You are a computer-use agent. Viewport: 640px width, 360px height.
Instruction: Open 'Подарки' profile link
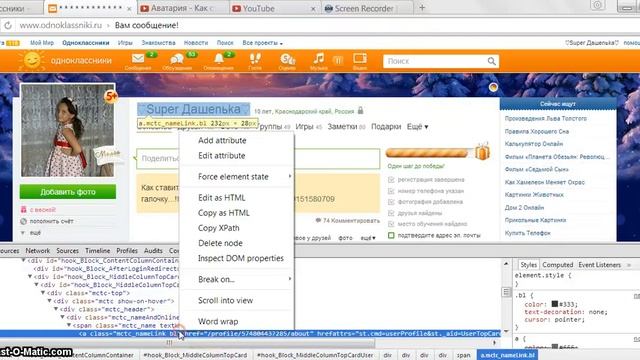click(386, 127)
